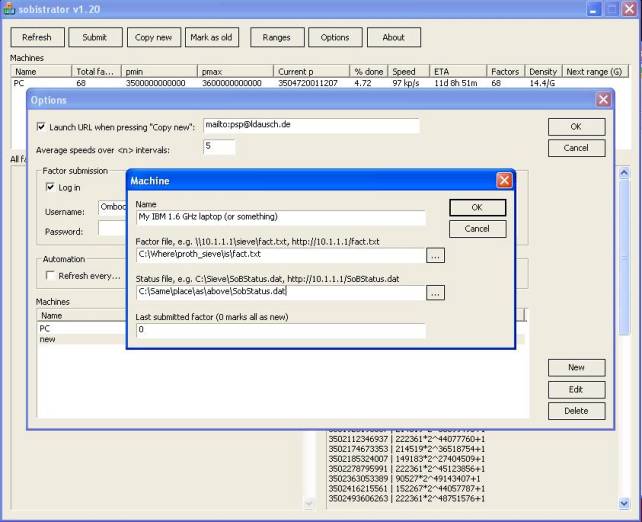Click OK in the Machine dialog
This screenshot has width=642, height=522.
pyautogui.click(x=477, y=208)
